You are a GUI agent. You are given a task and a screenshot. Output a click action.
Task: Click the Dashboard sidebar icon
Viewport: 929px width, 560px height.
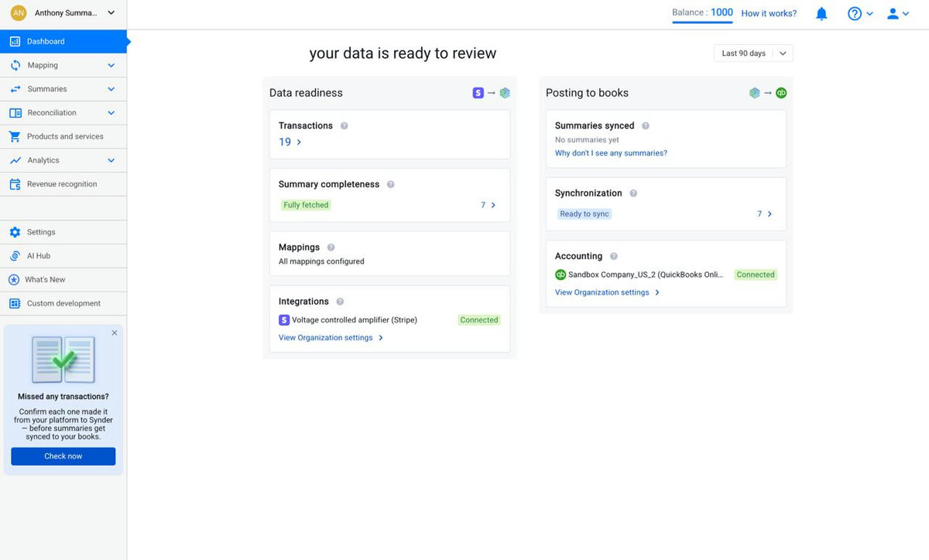click(x=15, y=42)
